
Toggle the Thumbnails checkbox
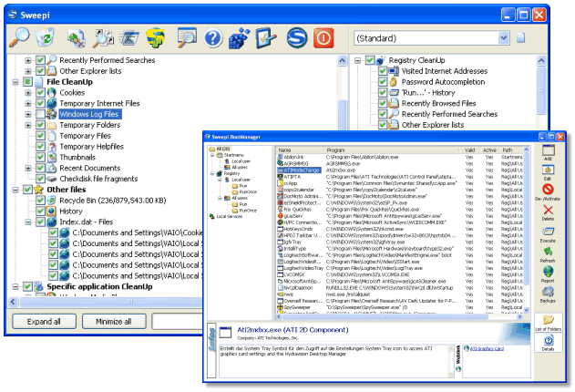pyautogui.click(x=40, y=158)
